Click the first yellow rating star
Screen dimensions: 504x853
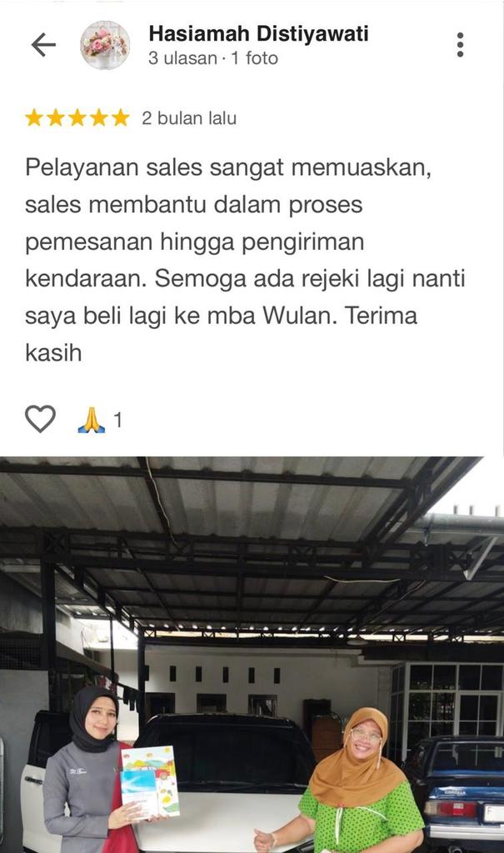coord(34,117)
